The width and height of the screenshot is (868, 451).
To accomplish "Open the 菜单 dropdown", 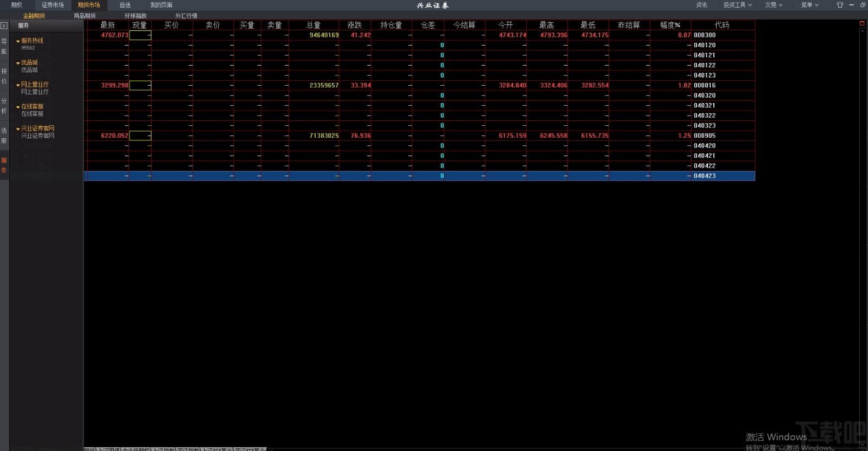I will click(810, 5).
